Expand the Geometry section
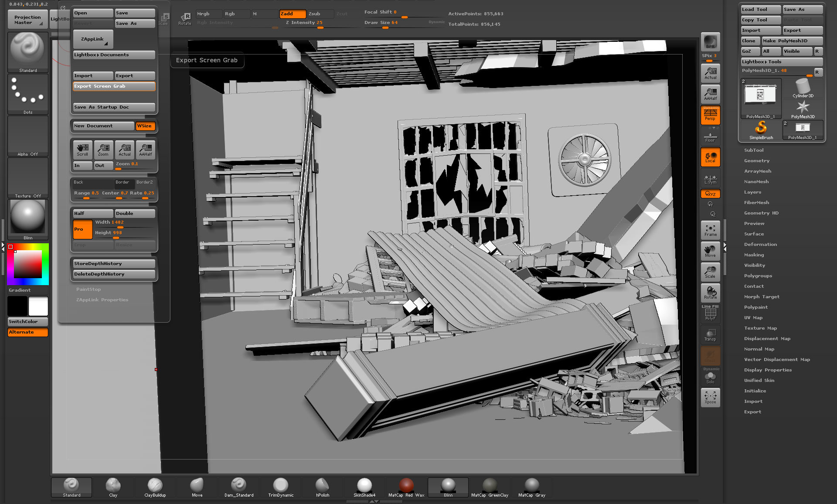837x504 pixels. click(x=756, y=161)
